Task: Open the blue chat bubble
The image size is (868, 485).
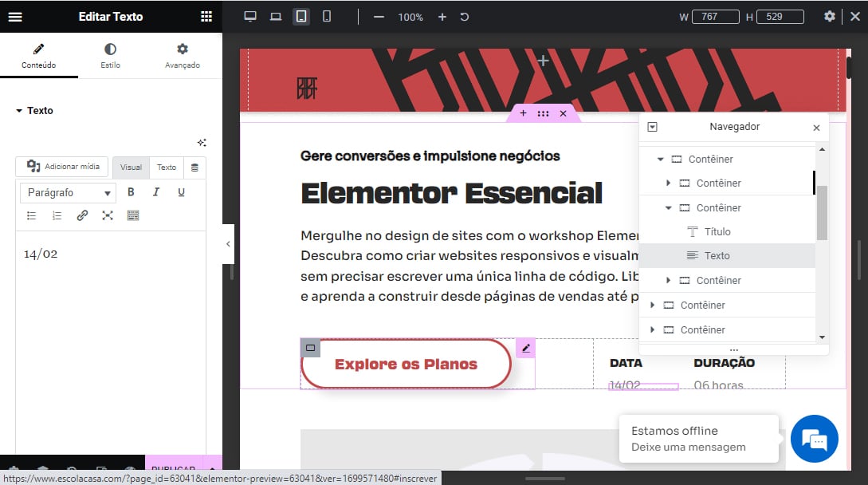Action: coord(815,439)
